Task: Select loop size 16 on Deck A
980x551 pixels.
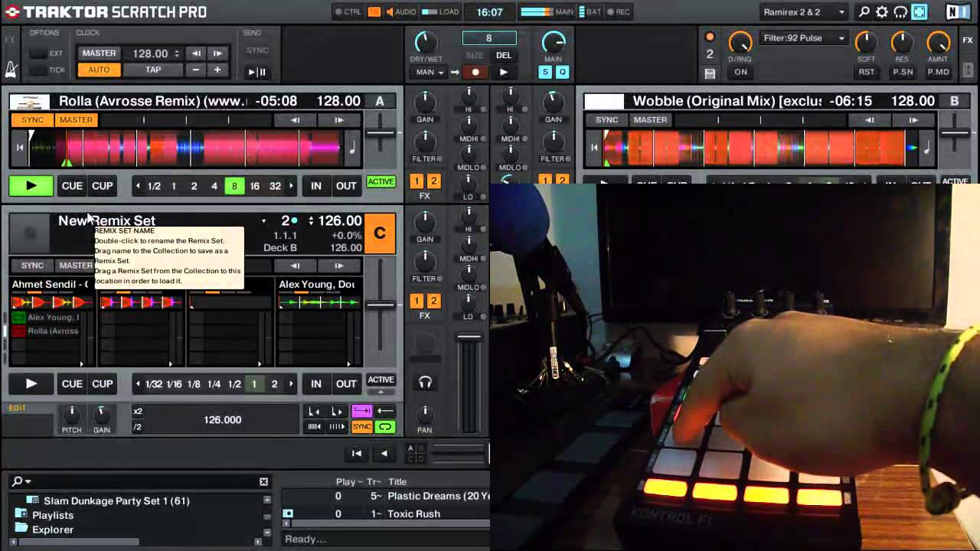Action: click(254, 186)
